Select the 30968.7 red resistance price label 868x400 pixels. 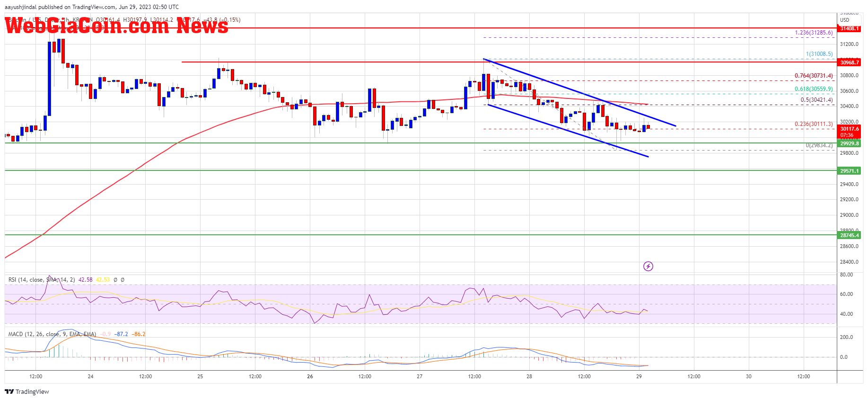[850, 62]
